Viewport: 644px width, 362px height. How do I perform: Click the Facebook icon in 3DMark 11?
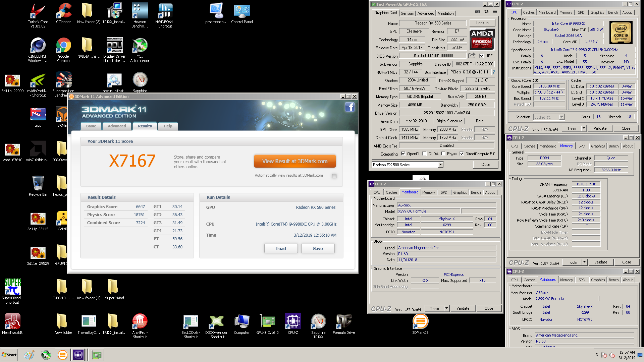click(350, 107)
